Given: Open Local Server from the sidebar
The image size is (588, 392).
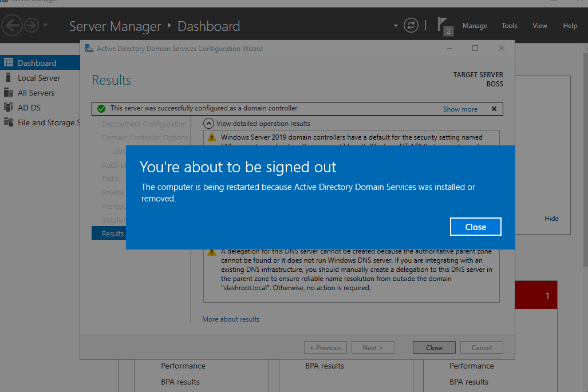Looking at the screenshot, I should [38, 78].
